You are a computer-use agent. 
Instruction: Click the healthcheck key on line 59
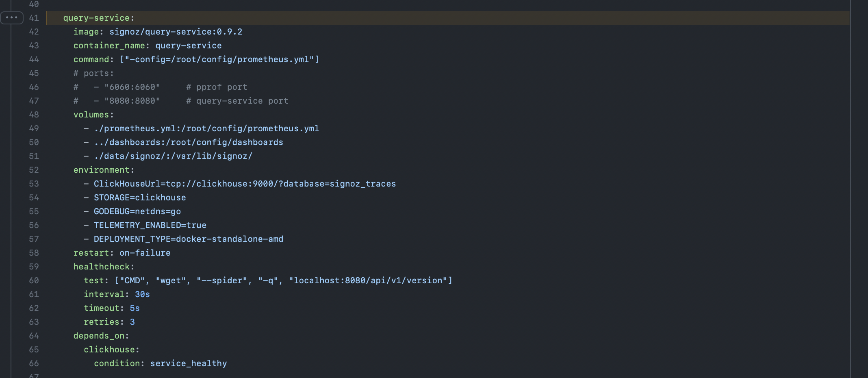click(102, 267)
